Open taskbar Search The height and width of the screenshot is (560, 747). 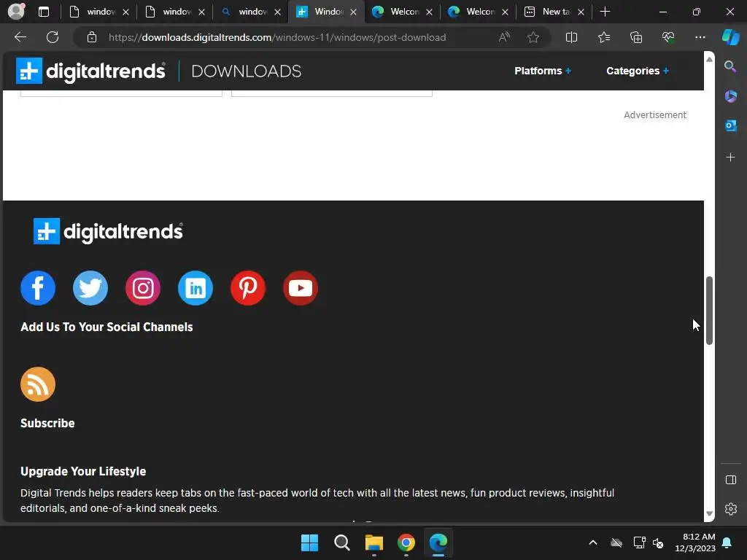[342, 542]
